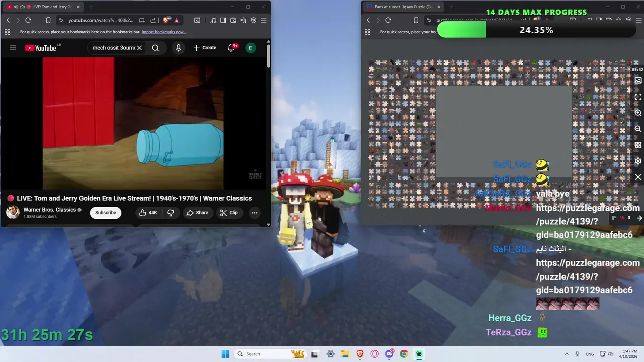644x362 pixels.
Task: Open Brave Rewards triangle icon
Action: coord(177,20)
